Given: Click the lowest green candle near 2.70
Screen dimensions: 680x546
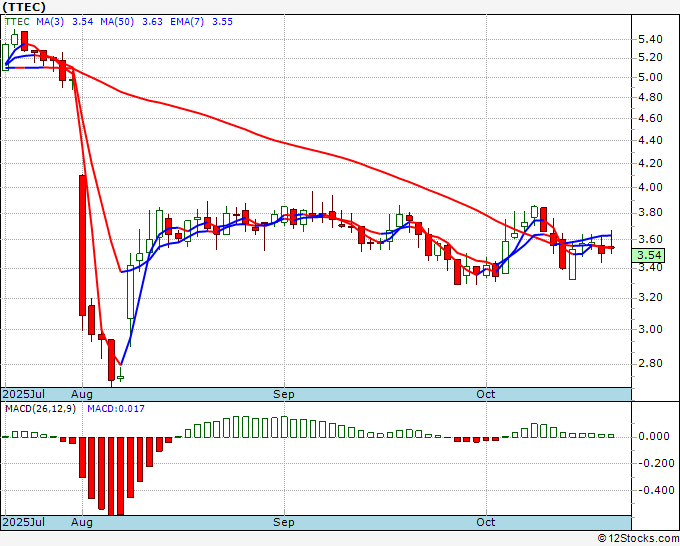Looking at the screenshot, I should click(x=121, y=378).
